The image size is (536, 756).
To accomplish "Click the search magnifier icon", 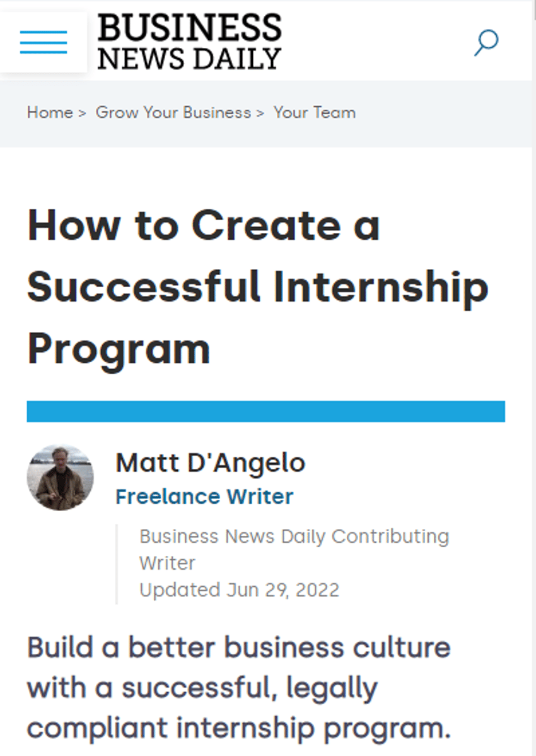I will (x=486, y=43).
